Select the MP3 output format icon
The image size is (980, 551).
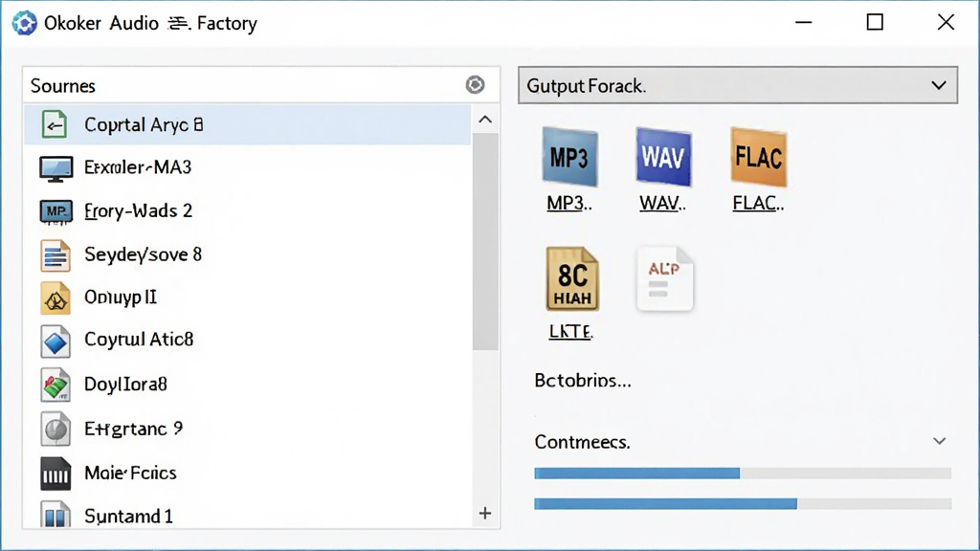click(569, 158)
